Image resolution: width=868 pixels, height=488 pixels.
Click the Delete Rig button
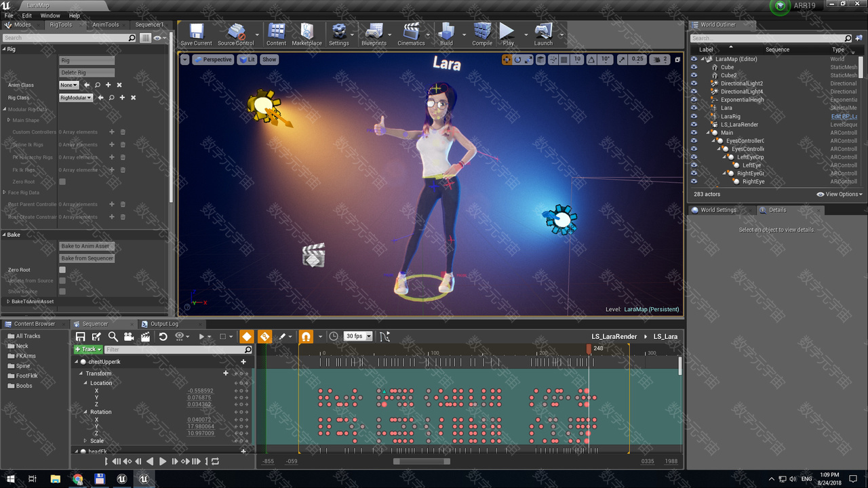click(x=87, y=73)
